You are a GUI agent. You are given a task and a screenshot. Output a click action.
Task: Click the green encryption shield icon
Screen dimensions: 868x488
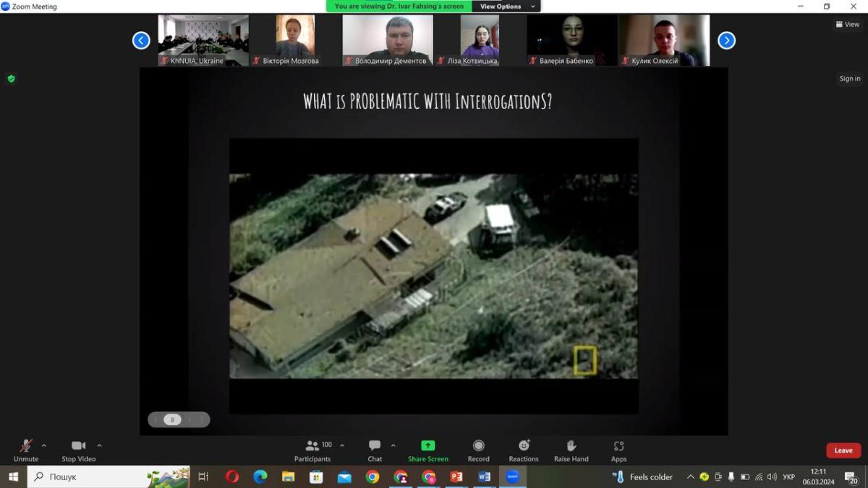(11, 79)
